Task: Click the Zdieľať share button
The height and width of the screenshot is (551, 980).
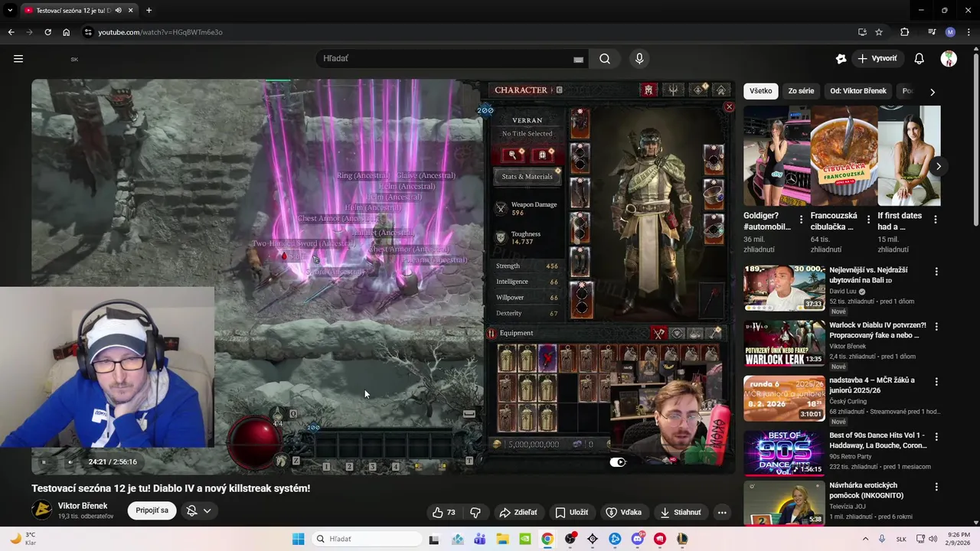Action: (518, 512)
